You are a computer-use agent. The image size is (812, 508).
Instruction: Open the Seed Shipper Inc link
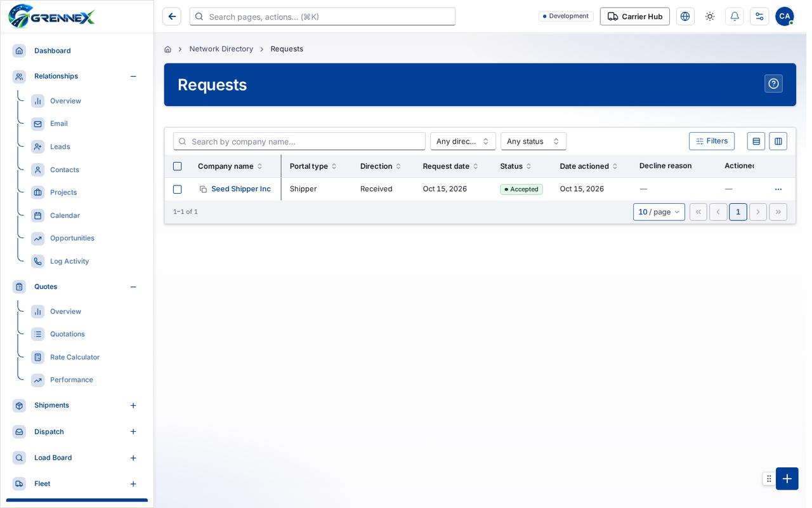pyautogui.click(x=241, y=189)
